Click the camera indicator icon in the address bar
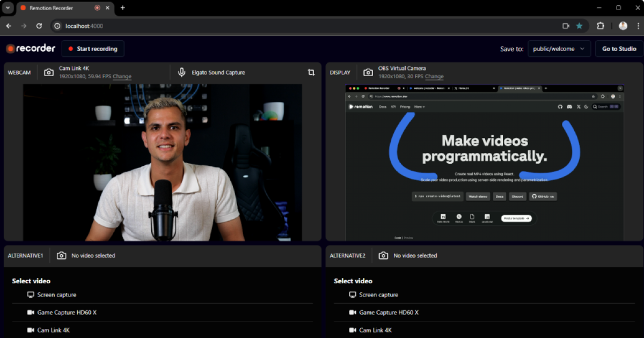The width and height of the screenshot is (644, 338). [566, 26]
